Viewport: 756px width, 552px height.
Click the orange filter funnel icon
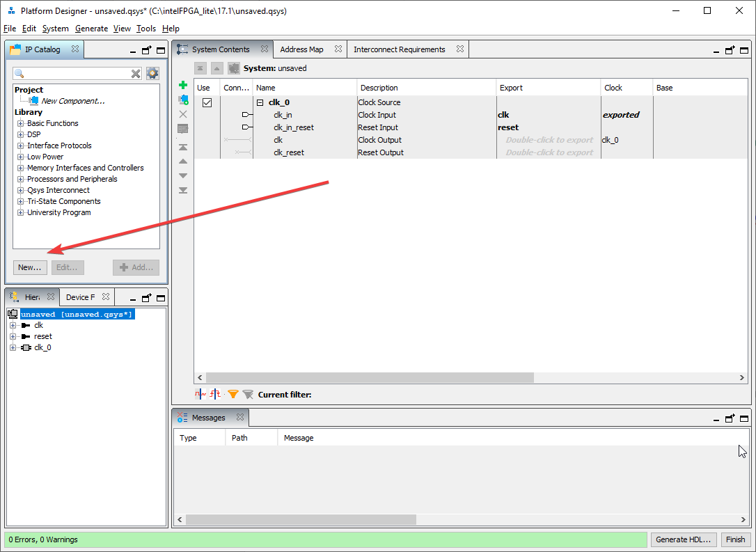(233, 394)
